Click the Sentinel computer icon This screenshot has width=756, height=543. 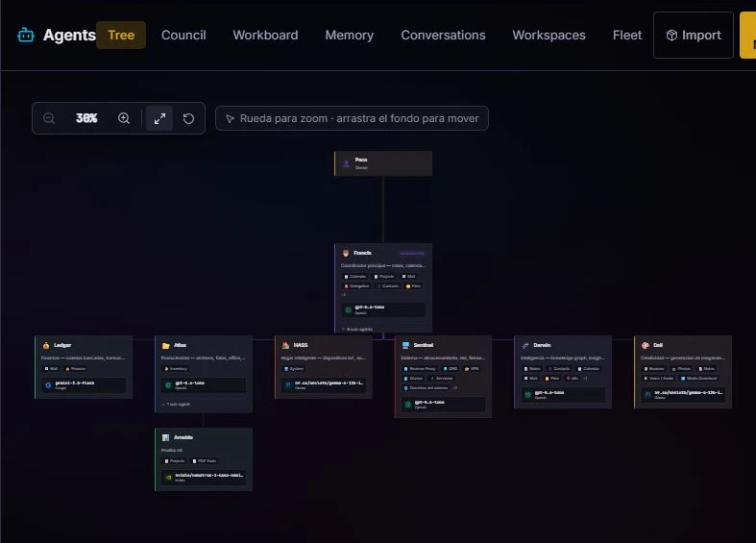405,345
